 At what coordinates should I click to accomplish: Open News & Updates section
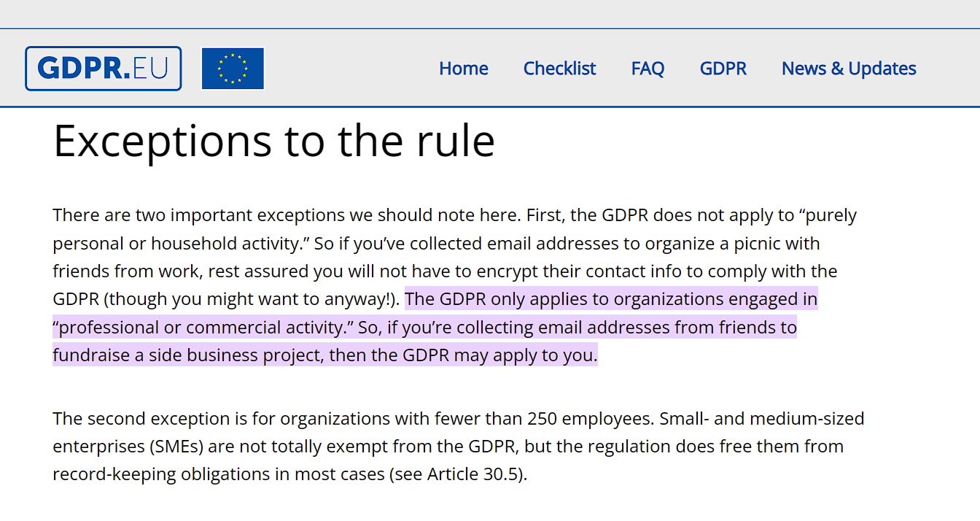pos(849,69)
